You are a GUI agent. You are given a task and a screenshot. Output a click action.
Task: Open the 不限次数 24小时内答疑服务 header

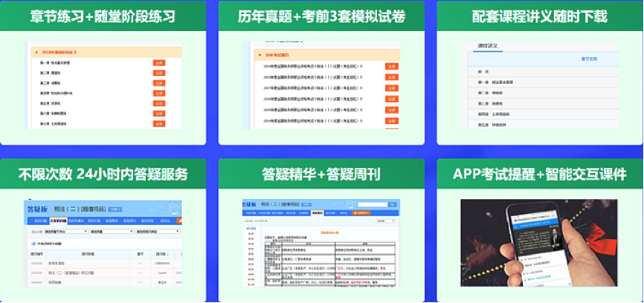103,175
